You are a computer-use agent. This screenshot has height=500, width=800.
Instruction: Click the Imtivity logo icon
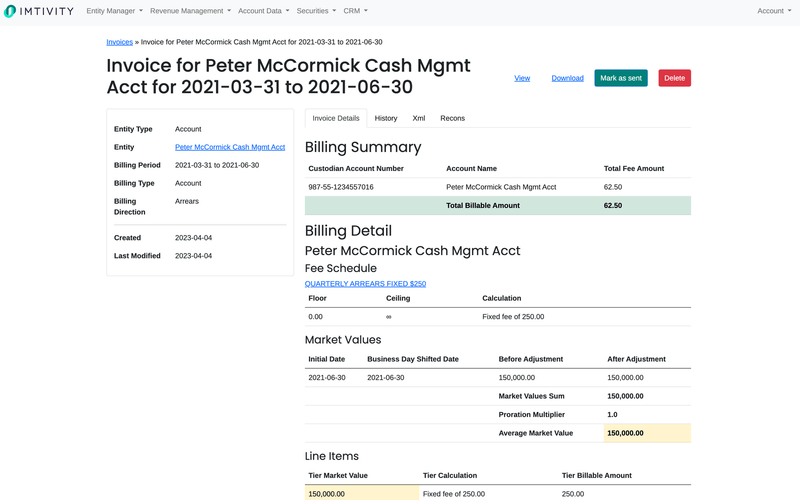pos(11,11)
